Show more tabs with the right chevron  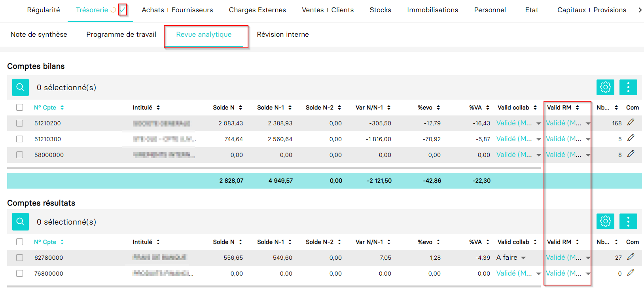(x=640, y=10)
